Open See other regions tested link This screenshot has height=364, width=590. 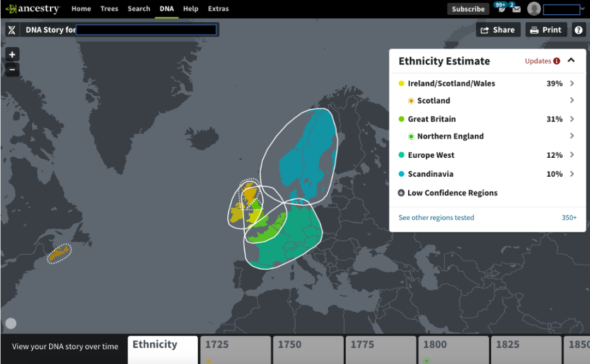point(436,217)
